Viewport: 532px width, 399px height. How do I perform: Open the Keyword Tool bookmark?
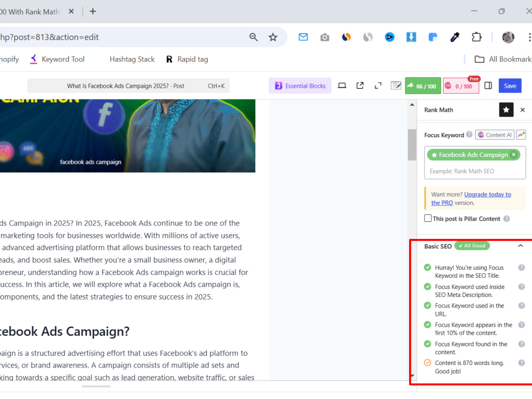pyautogui.click(x=57, y=60)
